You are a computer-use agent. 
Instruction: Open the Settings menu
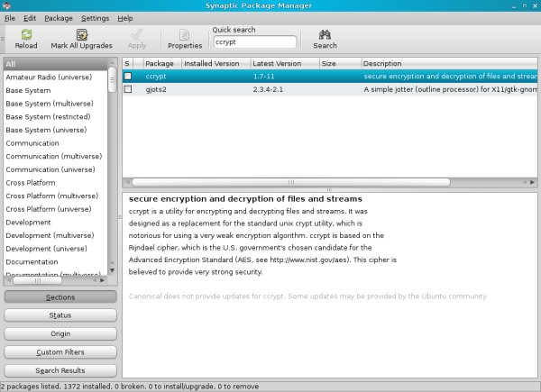tap(95, 18)
